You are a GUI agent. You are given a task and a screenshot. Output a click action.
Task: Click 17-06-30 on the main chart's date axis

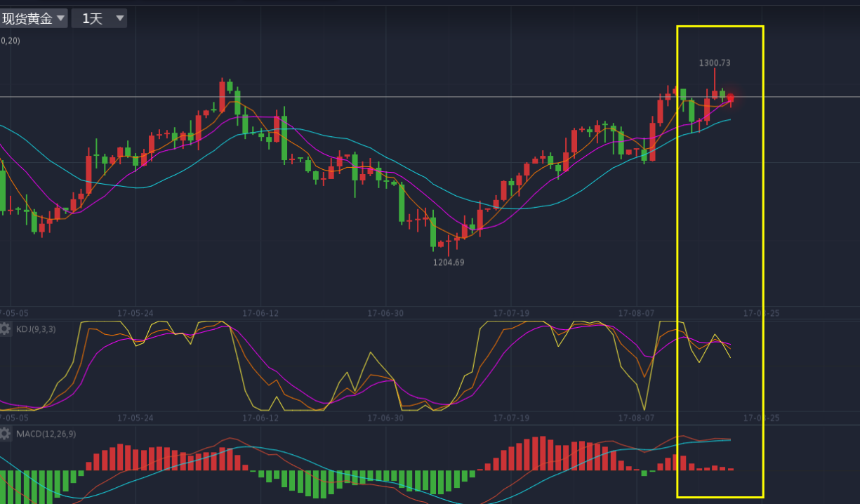point(385,312)
